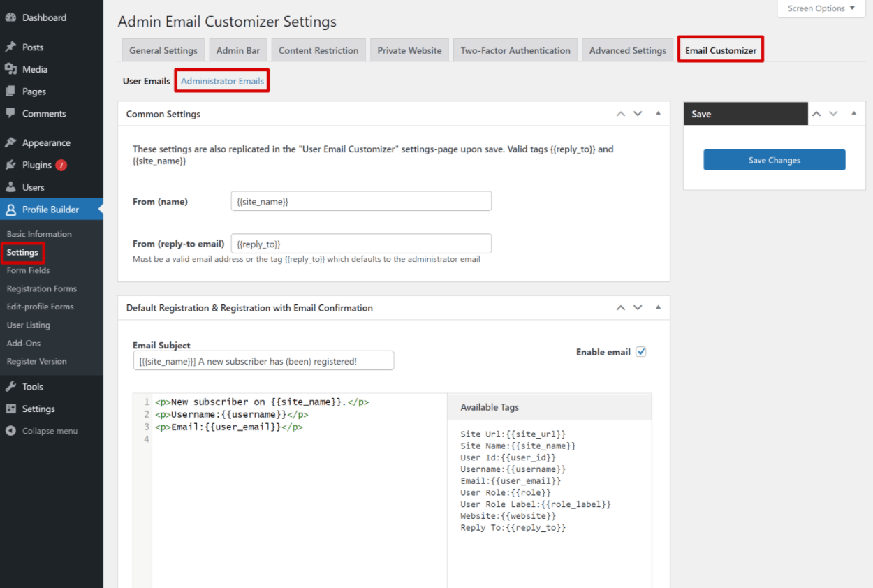Click the Posts pin icon
This screenshot has height=588, width=873.
[10, 47]
